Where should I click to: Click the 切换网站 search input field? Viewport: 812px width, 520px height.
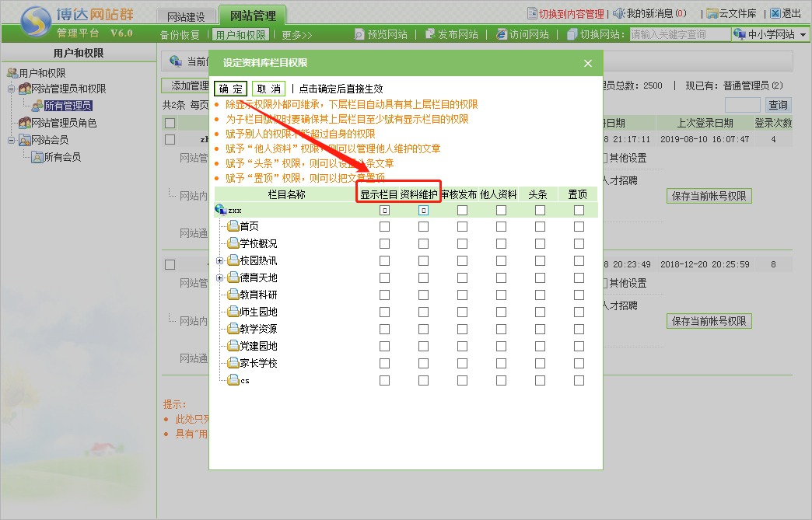[679, 34]
